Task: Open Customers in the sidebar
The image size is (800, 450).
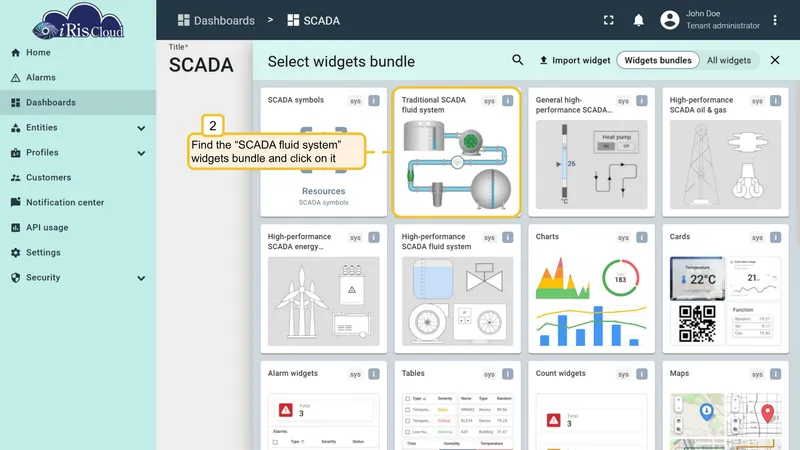Action: pyautogui.click(x=78, y=178)
